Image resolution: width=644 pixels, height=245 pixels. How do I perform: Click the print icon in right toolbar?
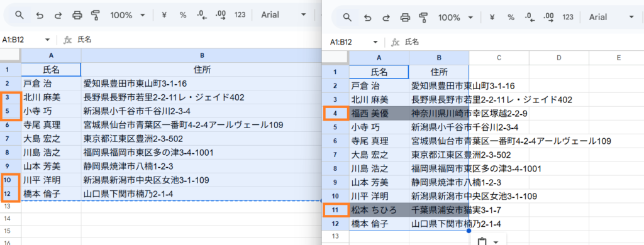click(x=405, y=17)
